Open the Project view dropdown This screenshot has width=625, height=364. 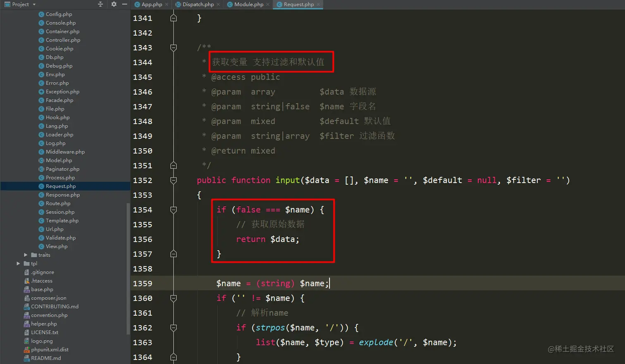click(34, 5)
